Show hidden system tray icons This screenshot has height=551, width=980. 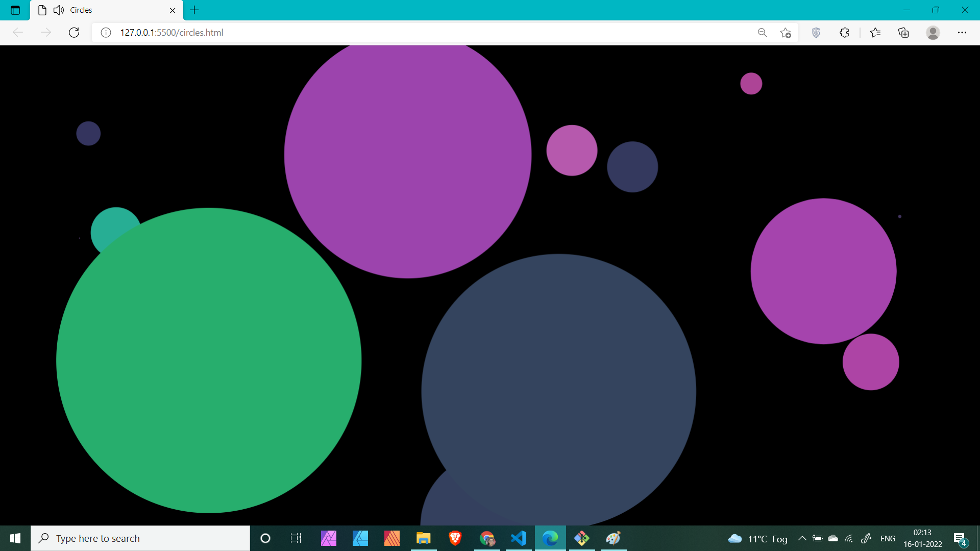coord(802,538)
